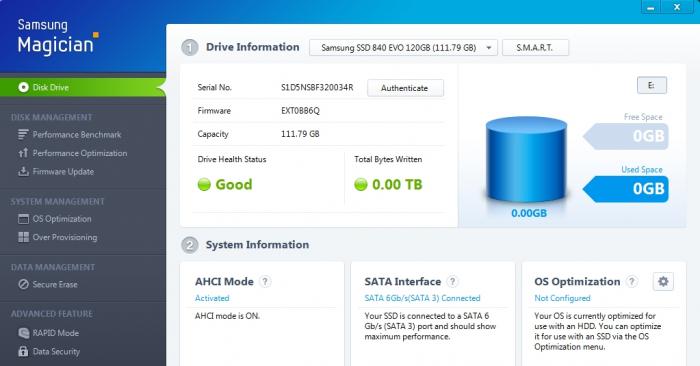Click 'SATA 6Gb/s(SATA 3) Connected' text

click(x=422, y=298)
